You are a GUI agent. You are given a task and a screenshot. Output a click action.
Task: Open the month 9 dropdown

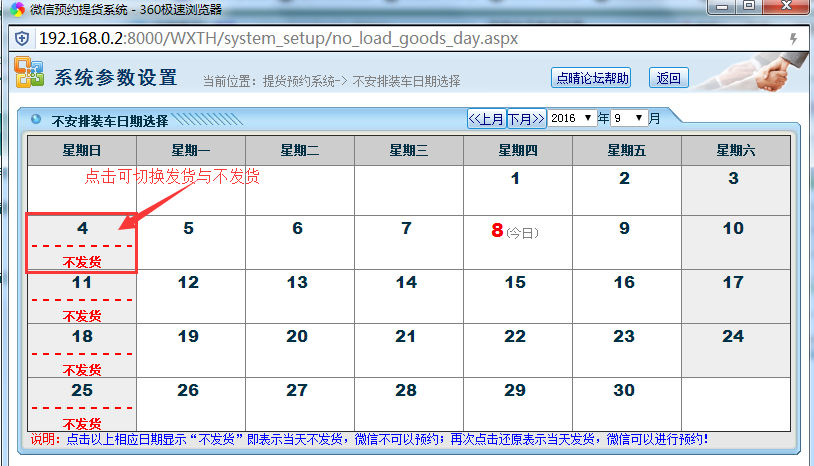click(x=629, y=118)
